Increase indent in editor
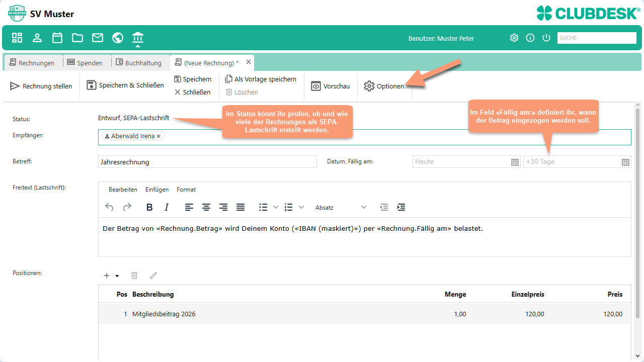The height and width of the screenshot is (362, 644). 401,207
